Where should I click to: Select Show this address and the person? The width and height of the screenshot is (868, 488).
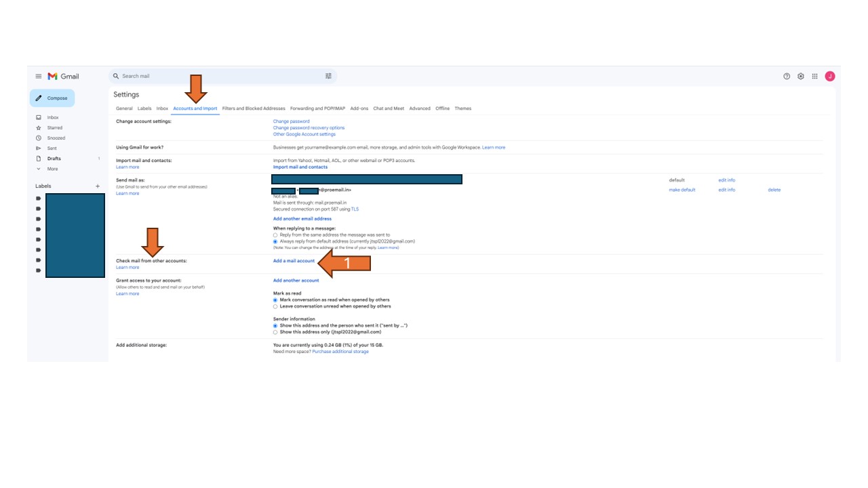click(275, 325)
